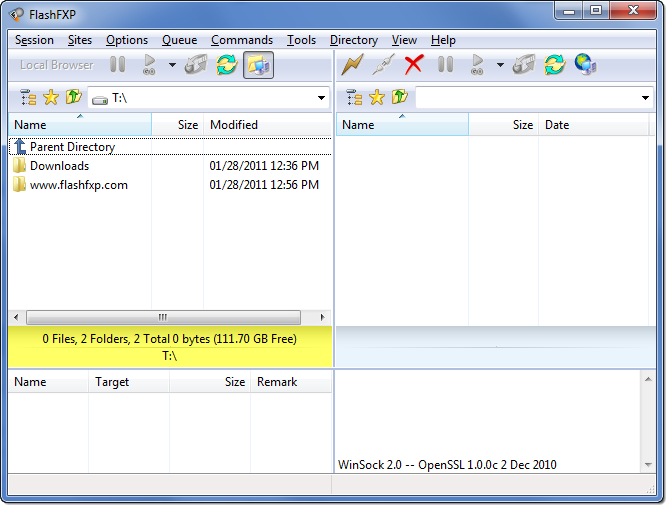This screenshot has height=508, width=669.
Task: Refresh the remote pane file list
Action: pos(555,65)
